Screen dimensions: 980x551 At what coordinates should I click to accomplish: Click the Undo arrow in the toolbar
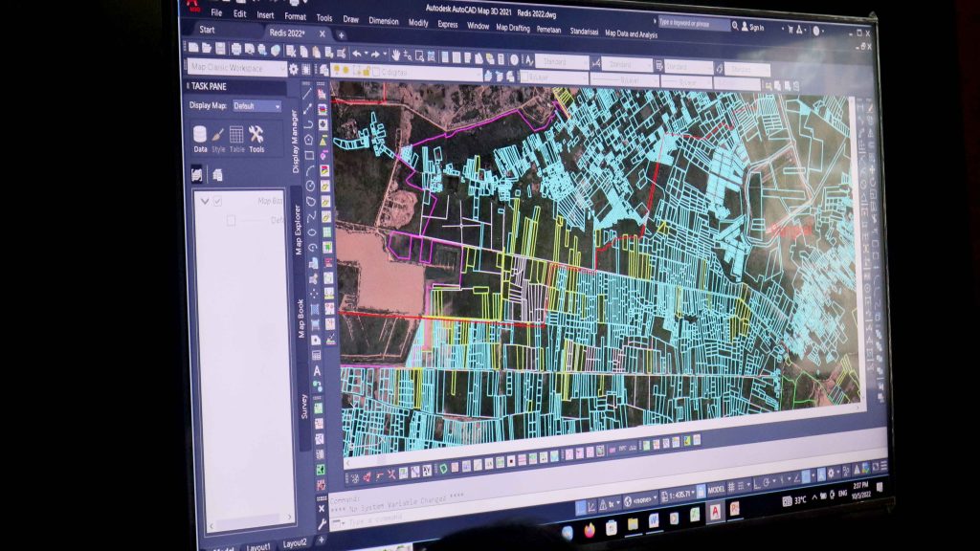[x=356, y=53]
